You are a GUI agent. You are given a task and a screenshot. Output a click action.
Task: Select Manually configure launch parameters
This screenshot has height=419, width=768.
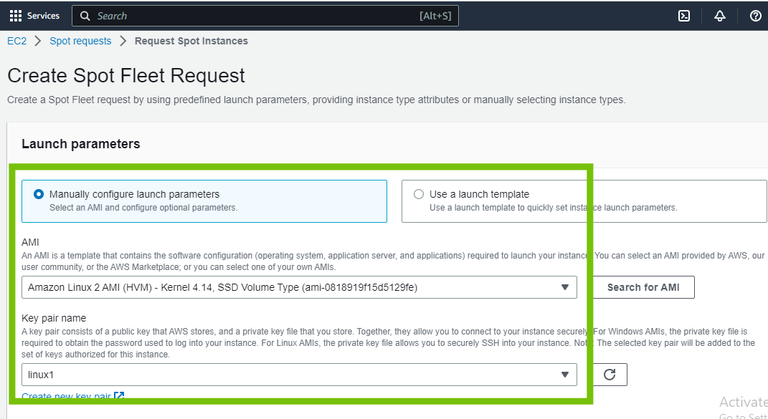tap(39, 194)
